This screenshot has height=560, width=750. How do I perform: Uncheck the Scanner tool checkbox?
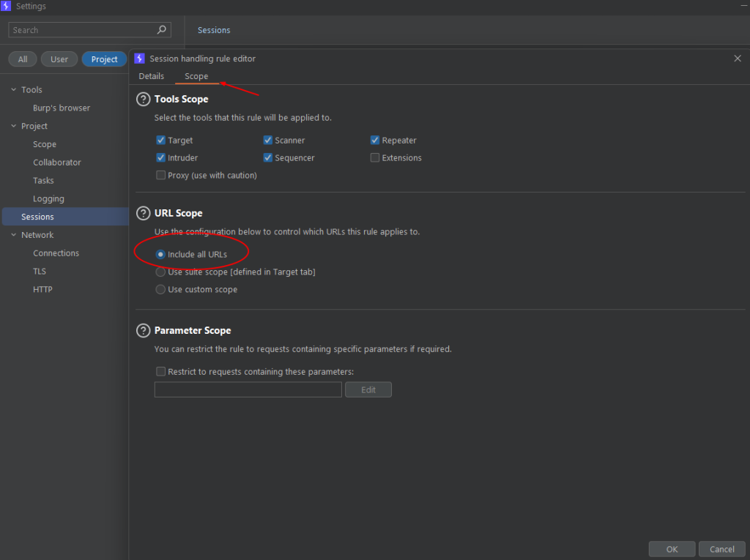(x=268, y=140)
